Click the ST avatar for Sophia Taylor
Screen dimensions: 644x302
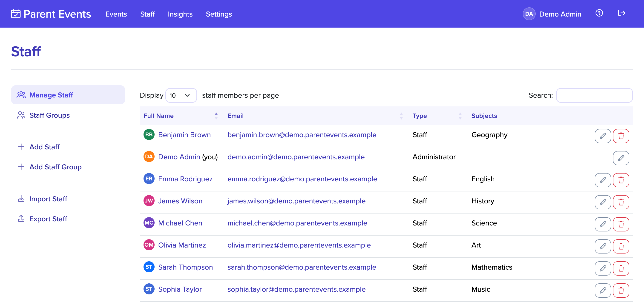point(149,289)
